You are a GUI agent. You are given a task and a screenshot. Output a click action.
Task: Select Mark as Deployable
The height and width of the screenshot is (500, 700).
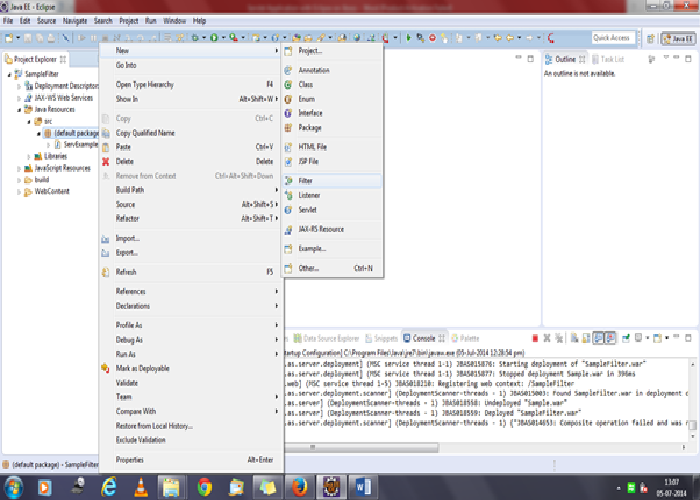[191, 368]
